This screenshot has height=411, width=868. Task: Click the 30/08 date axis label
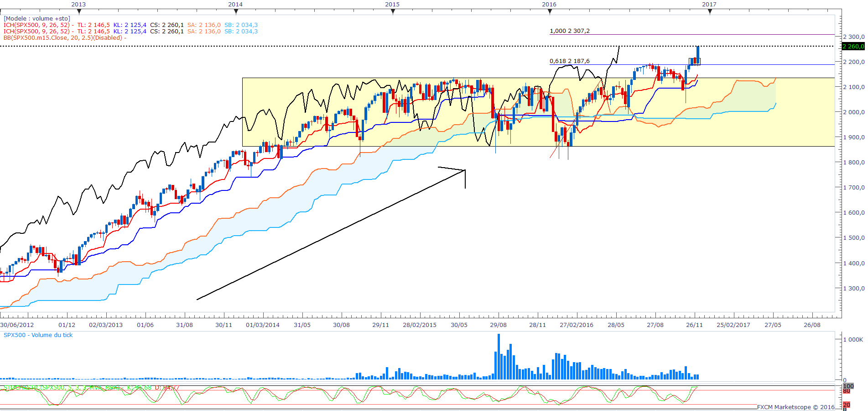(342, 325)
